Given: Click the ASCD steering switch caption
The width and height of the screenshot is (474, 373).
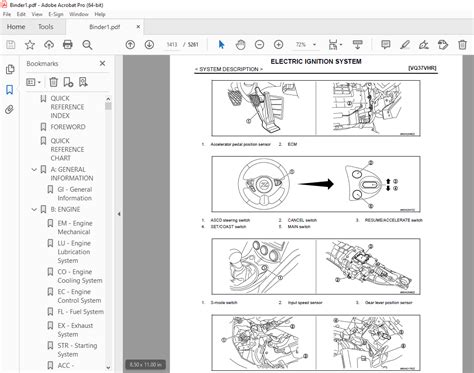Looking at the screenshot, I should point(230,220).
